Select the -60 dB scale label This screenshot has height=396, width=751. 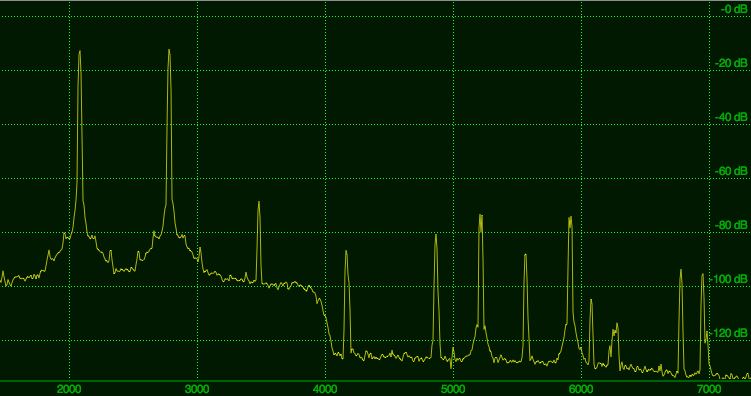point(731,171)
